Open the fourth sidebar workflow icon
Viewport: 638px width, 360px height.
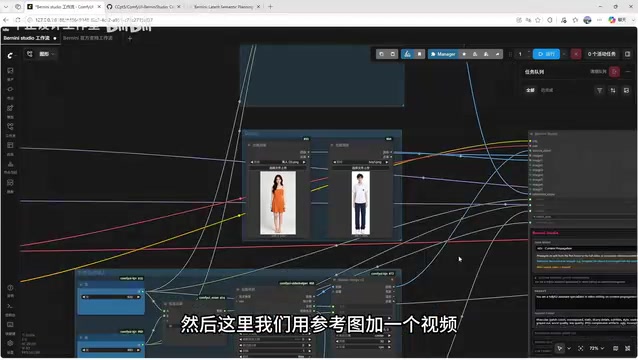(10, 127)
